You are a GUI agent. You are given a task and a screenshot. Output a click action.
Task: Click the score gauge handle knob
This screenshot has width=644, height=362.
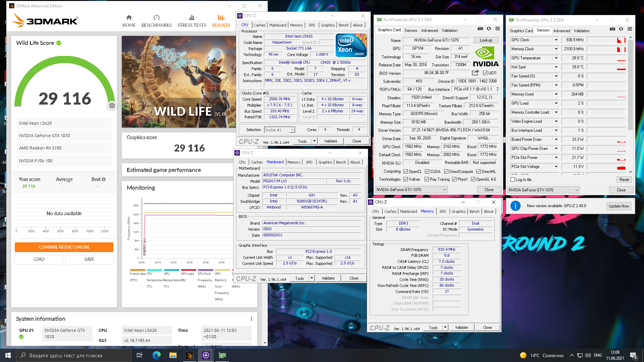pos(112,106)
